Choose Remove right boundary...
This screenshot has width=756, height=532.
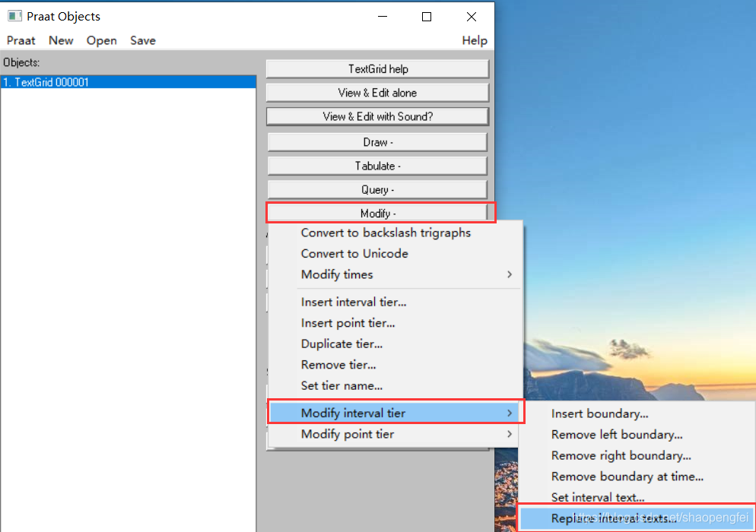coord(637,455)
